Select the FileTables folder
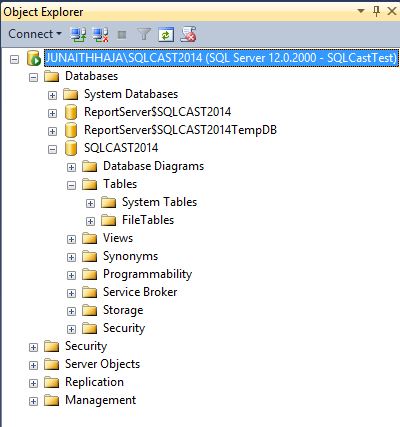The width and height of the screenshot is (400, 427). click(148, 220)
